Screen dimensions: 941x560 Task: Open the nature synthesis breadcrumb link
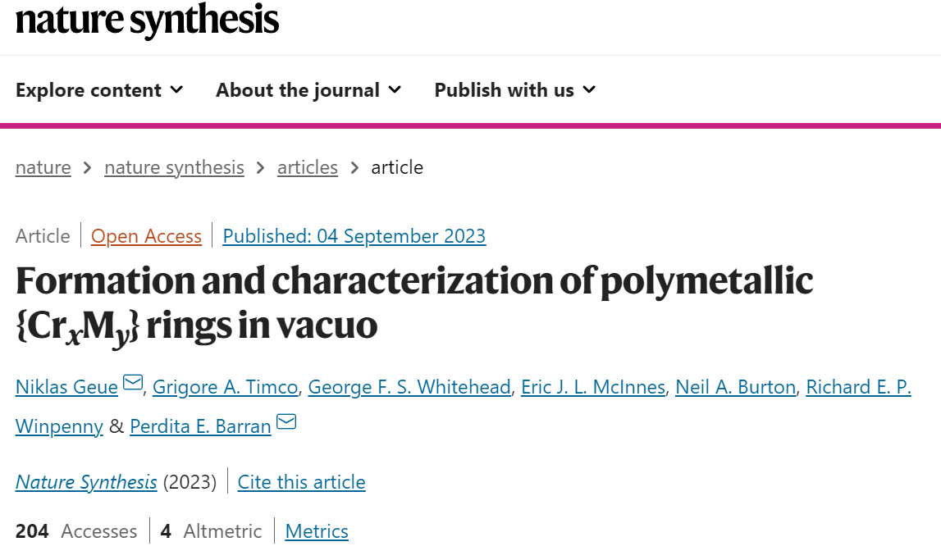point(174,167)
